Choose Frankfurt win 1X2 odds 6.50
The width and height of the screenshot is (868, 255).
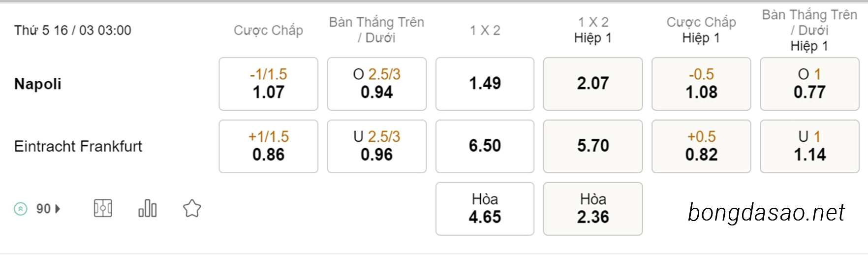485,146
